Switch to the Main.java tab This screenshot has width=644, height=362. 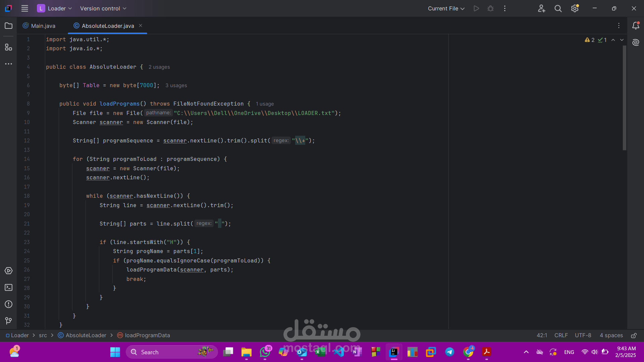[39, 26]
